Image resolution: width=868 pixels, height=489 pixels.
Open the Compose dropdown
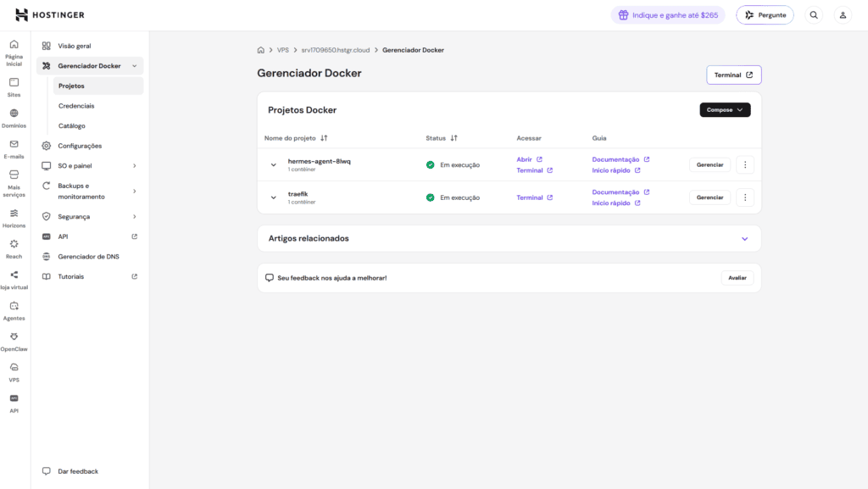[725, 110]
